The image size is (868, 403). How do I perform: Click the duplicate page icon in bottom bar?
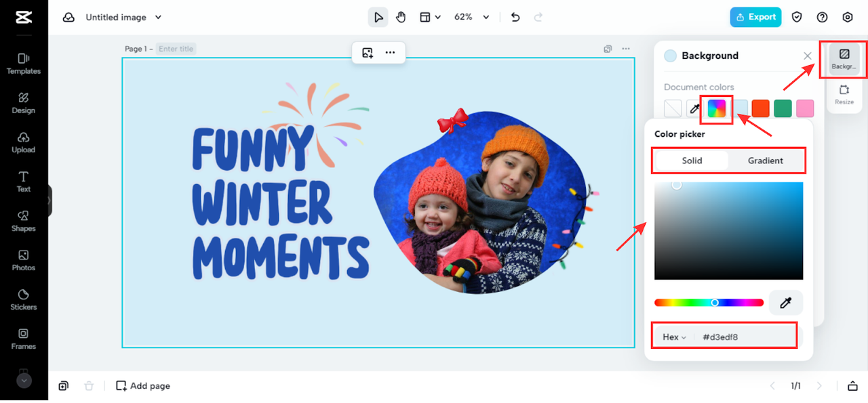point(63,385)
